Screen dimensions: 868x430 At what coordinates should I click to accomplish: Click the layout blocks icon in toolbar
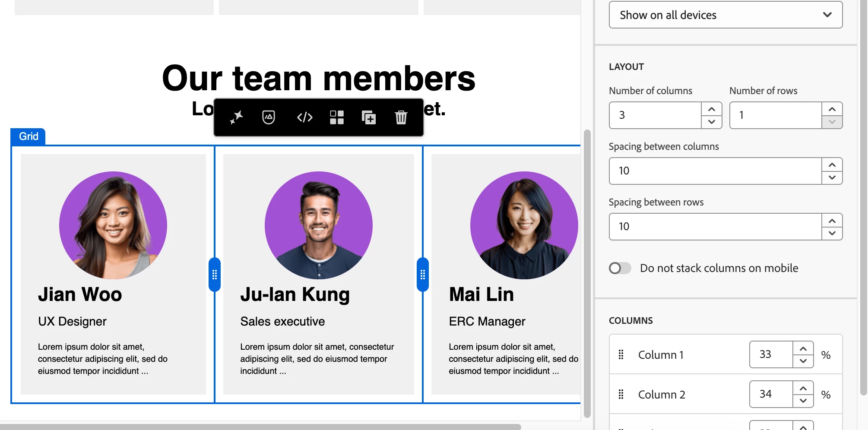(337, 117)
